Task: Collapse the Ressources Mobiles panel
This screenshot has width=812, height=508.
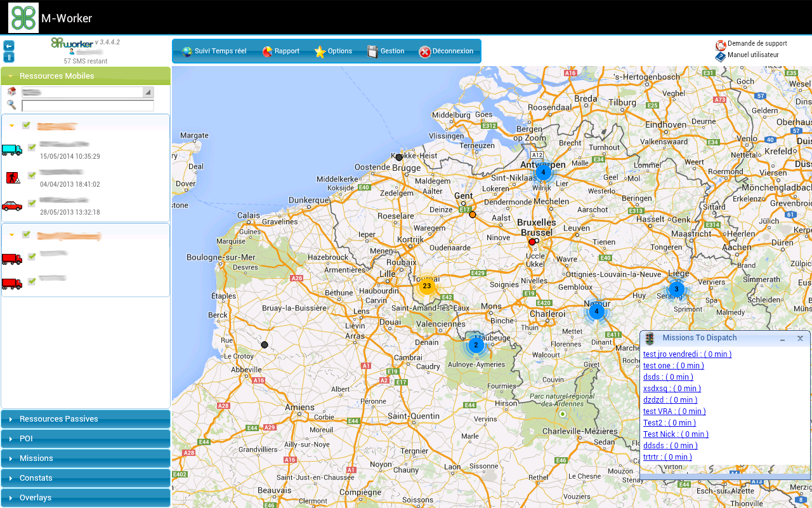Action: pos(86,76)
